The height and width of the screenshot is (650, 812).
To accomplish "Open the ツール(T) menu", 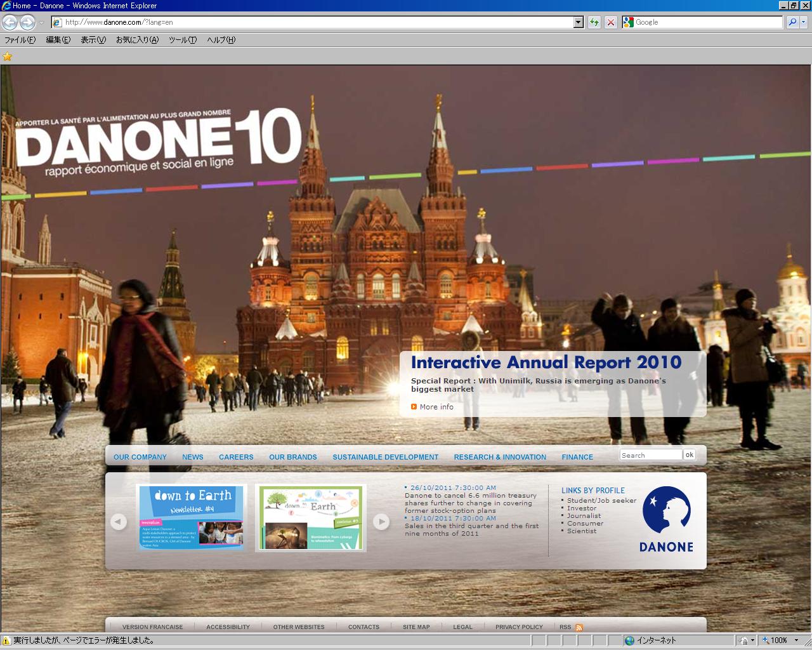I will coord(183,39).
